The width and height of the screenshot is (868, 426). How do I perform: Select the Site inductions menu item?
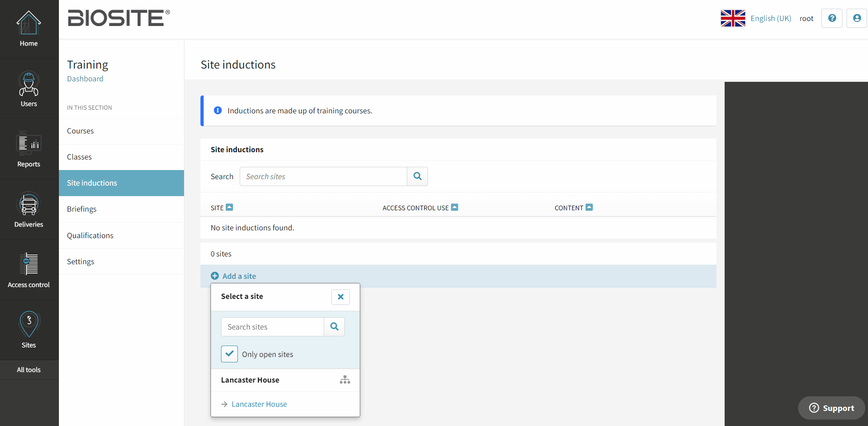pos(121,183)
